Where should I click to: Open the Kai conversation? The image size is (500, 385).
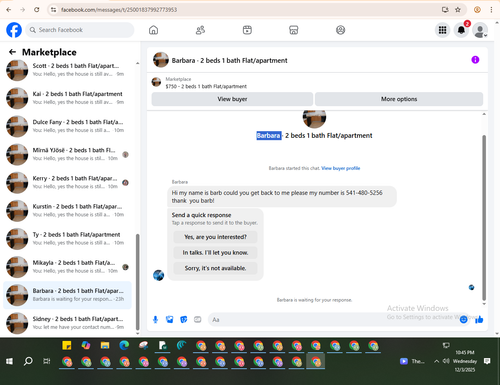[67, 98]
